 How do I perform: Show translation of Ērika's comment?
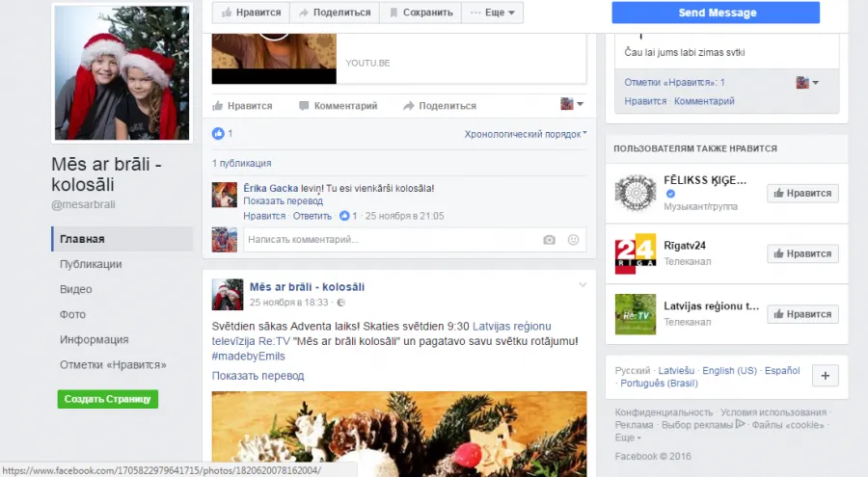tap(283, 200)
